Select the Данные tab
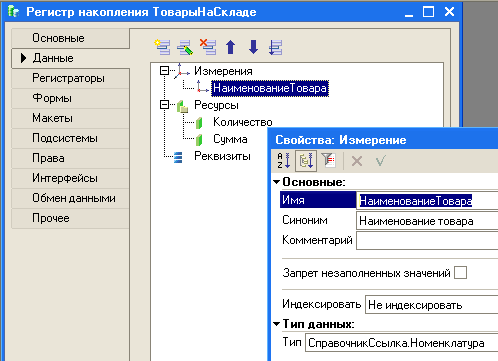Image resolution: width=498 pixels, height=361 pixels. [70, 58]
